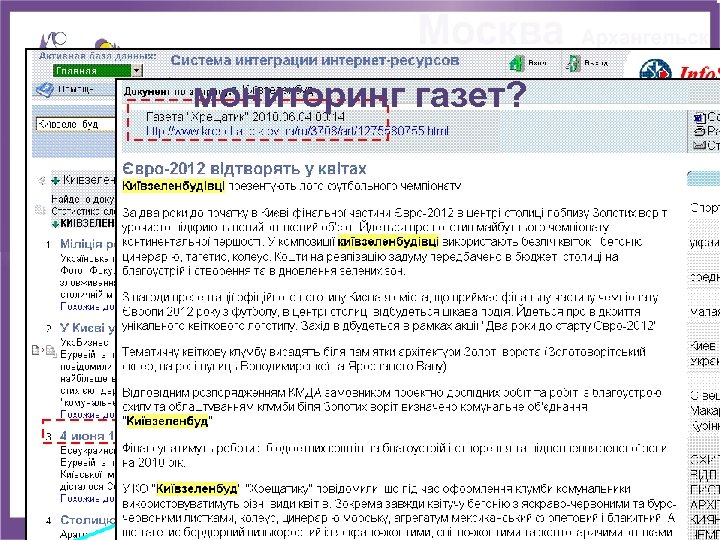
Task: Focus the search field containing Київзеленбуд
Action: click(x=75, y=124)
